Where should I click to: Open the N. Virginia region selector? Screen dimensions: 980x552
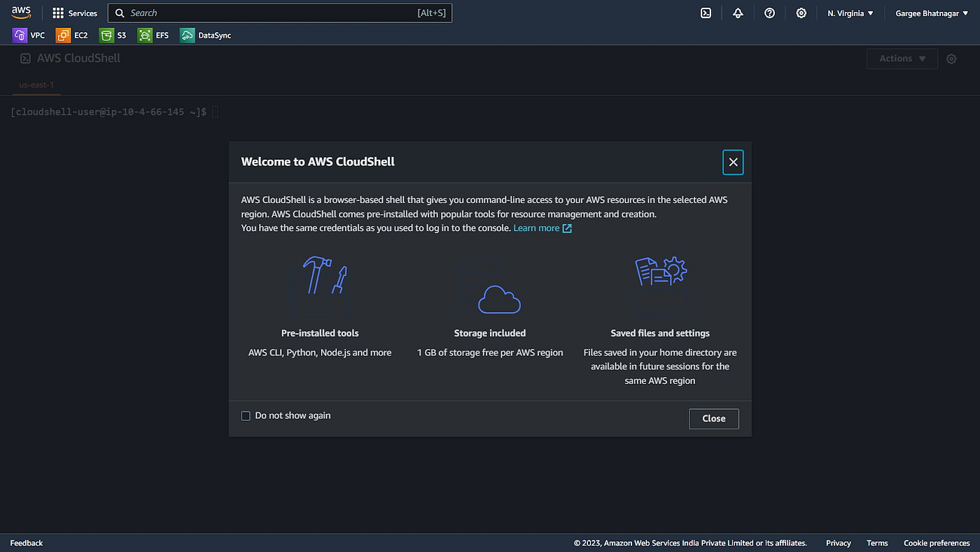tap(849, 13)
